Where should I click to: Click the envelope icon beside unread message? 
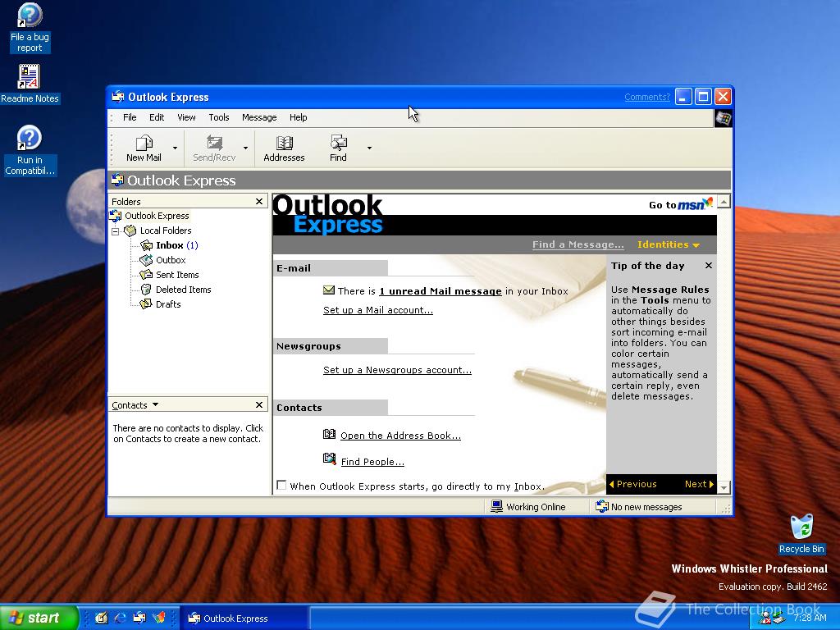click(x=329, y=290)
